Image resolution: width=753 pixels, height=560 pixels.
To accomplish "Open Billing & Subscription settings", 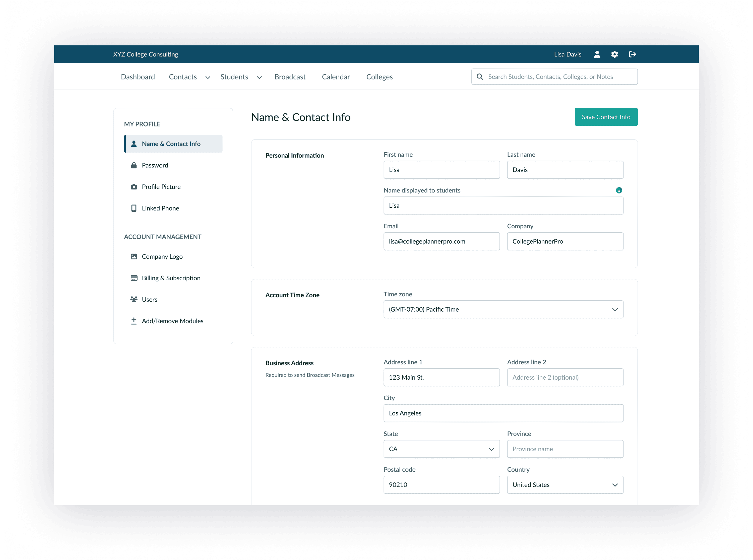I will tap(171, 278).
